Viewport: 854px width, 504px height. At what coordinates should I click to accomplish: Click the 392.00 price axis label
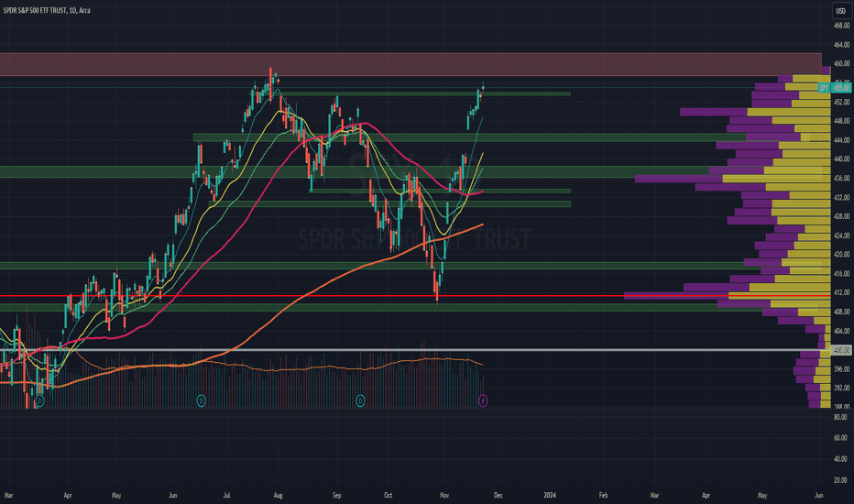coord(841,388)
